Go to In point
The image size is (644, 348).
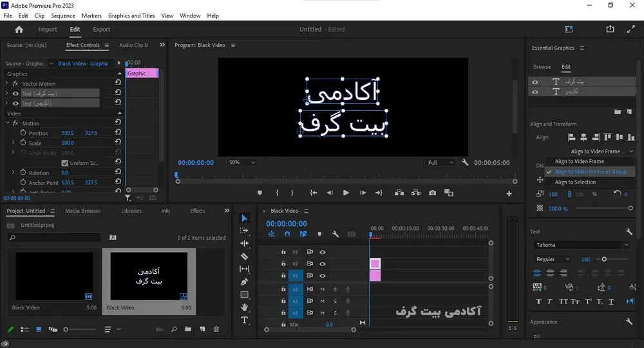coord(314,193)
